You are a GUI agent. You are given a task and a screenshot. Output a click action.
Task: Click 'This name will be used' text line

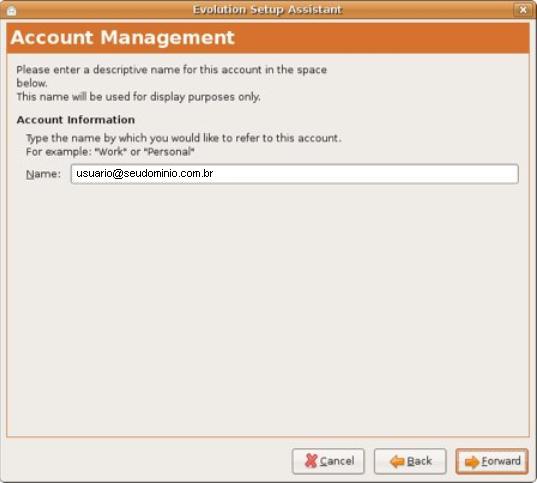138,97
